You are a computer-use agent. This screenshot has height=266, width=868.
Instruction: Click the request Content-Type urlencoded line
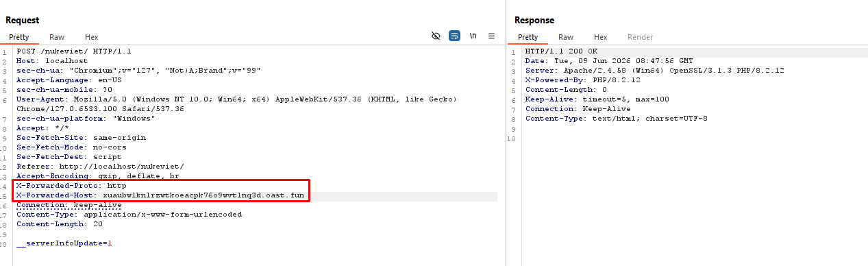129,215
